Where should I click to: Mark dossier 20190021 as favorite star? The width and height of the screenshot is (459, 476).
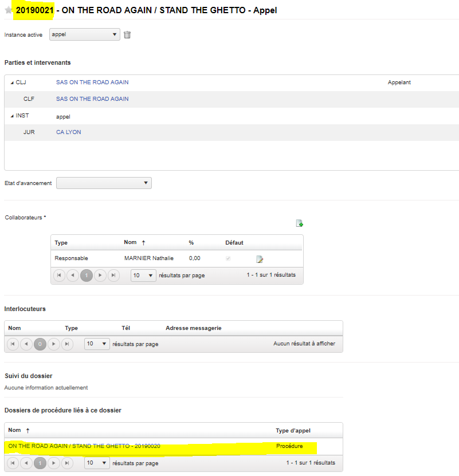8,10
